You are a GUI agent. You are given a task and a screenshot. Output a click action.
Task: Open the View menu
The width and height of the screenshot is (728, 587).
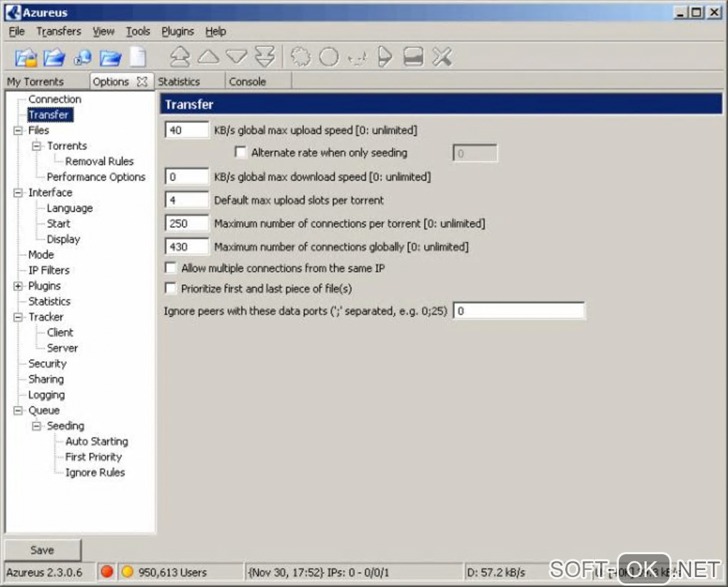point(103,31)
